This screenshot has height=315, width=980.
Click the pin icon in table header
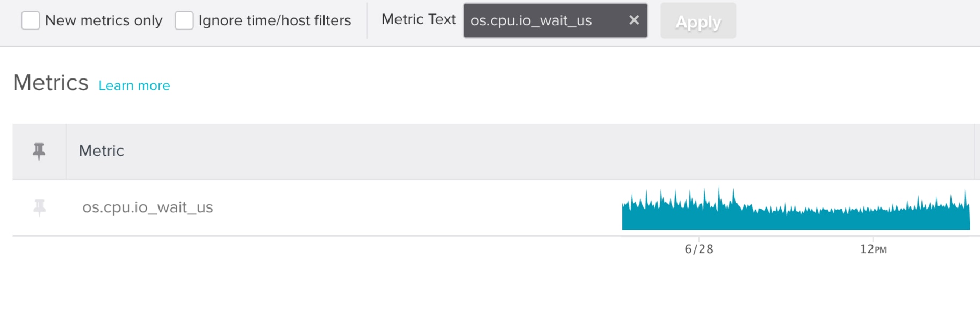(39, 151)
